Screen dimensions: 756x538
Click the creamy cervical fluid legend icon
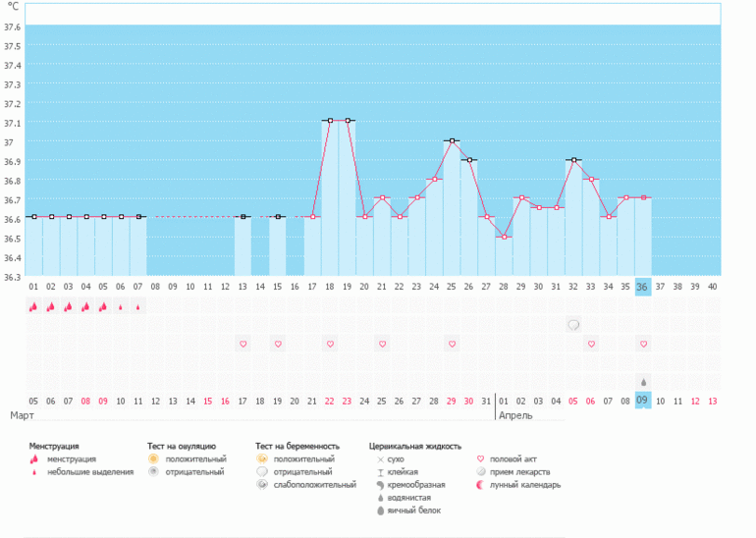pyautogui.click(x=379, y=485)
